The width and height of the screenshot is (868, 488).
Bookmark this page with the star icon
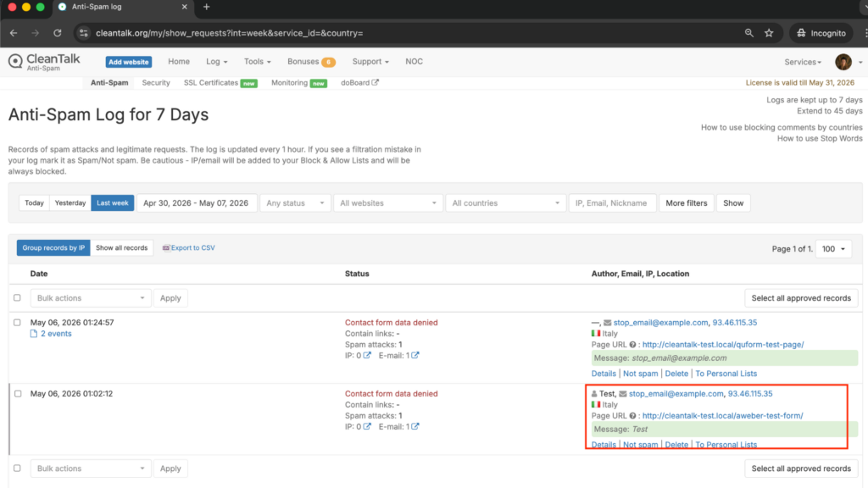(769, 33)
